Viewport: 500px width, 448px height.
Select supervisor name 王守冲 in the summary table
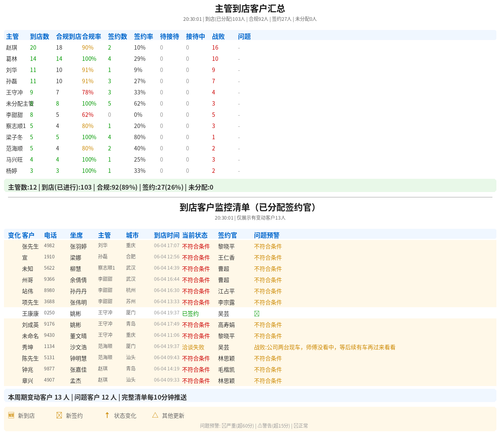[x=15, y=92]
